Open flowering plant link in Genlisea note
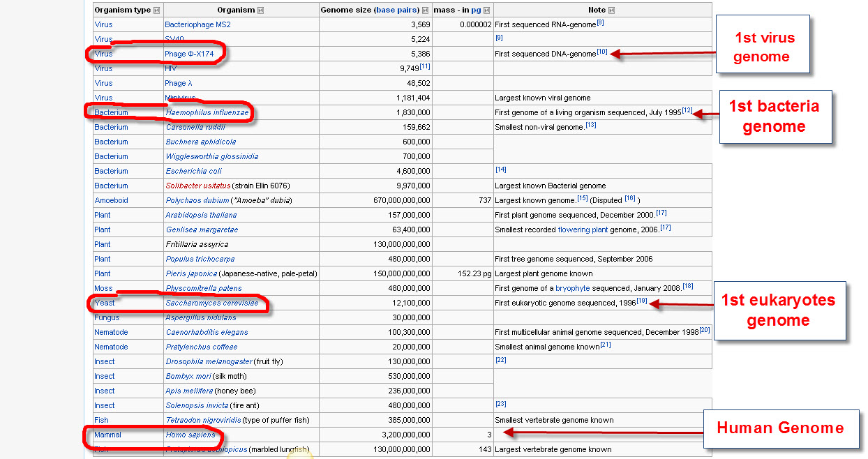Screen dimensions: 868x459 (583, 229)
